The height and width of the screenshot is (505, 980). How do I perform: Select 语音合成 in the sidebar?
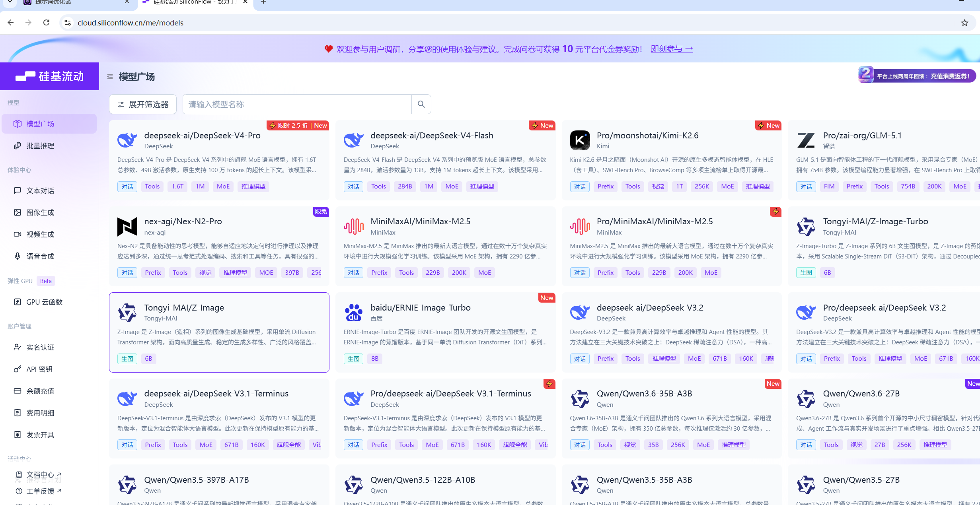tap(49, 256)
